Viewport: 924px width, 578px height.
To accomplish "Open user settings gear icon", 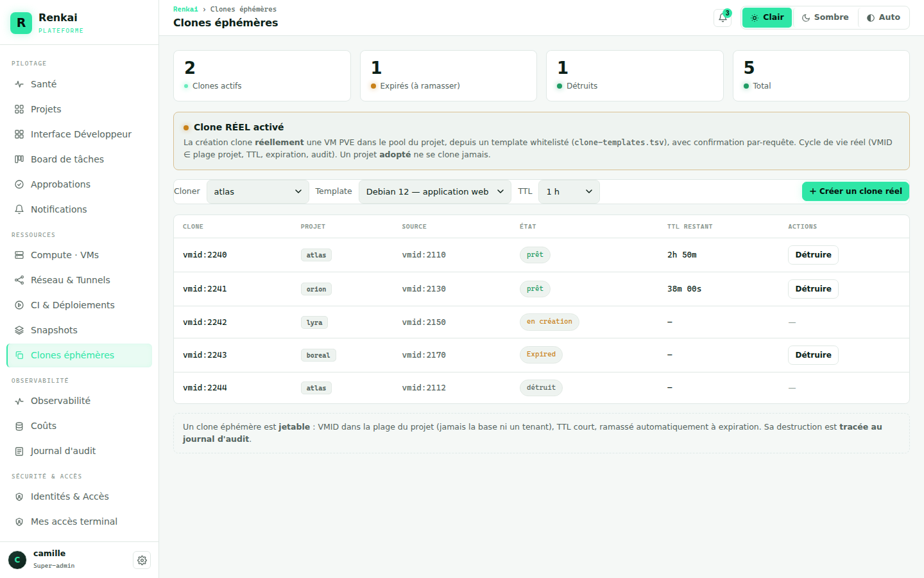I will 142,560.
